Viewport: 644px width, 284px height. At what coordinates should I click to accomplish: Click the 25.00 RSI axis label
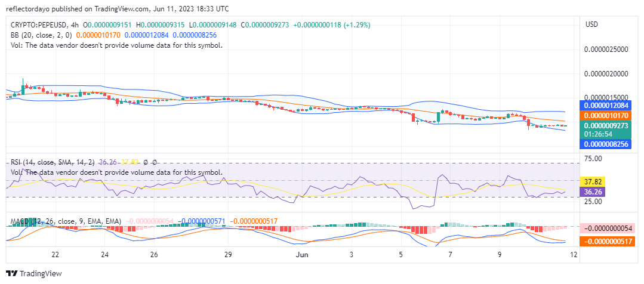click(593, 201)
